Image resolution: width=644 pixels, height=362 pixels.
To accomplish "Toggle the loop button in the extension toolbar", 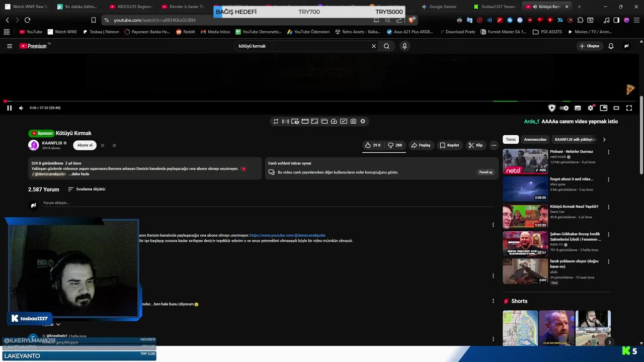I will coord(276,121).
